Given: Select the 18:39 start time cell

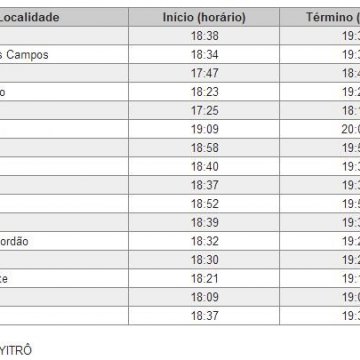Looking at the screenshot, I should 204,222.
